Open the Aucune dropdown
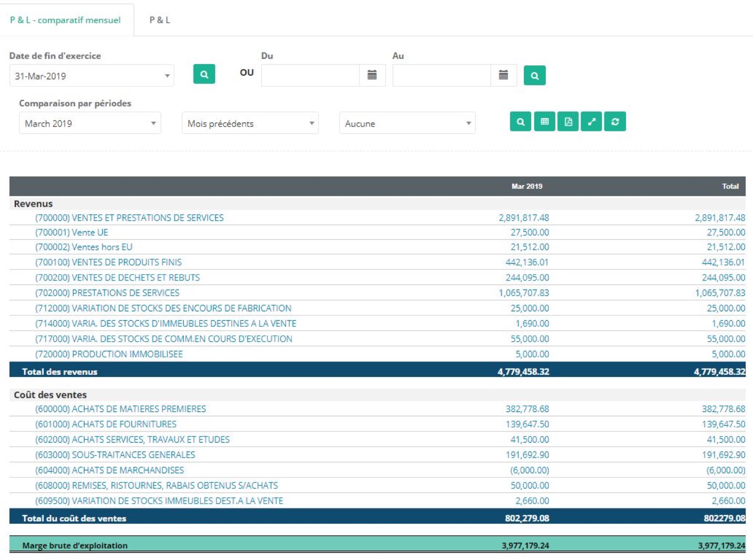Screen dimensions: 753x560 point(407,123)
